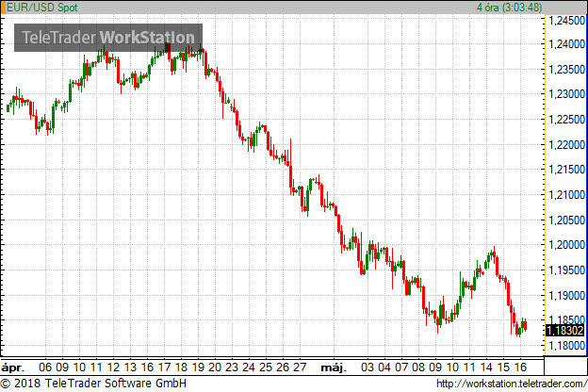Click the 1,22500 price axis label

pyautogui.click(x=566, y=120)
